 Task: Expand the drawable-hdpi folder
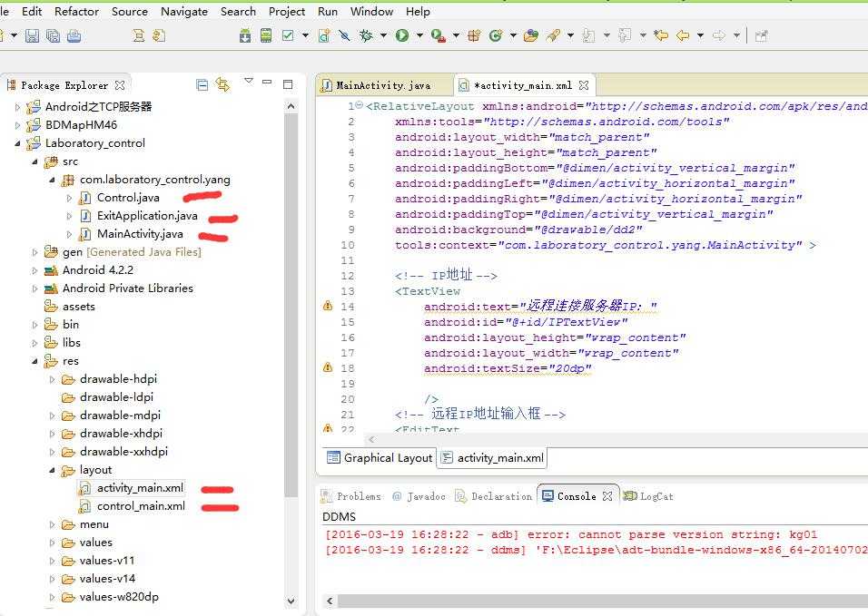point(53,379)
